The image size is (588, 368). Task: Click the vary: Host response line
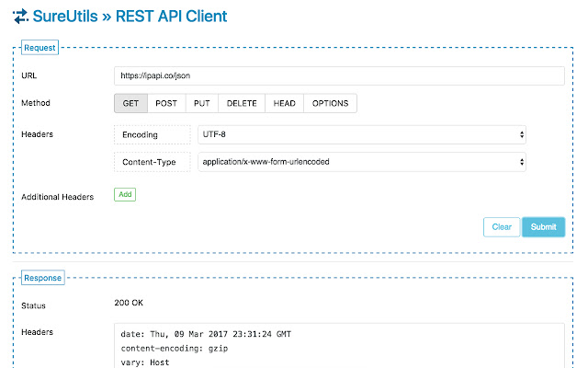(145, 362)
